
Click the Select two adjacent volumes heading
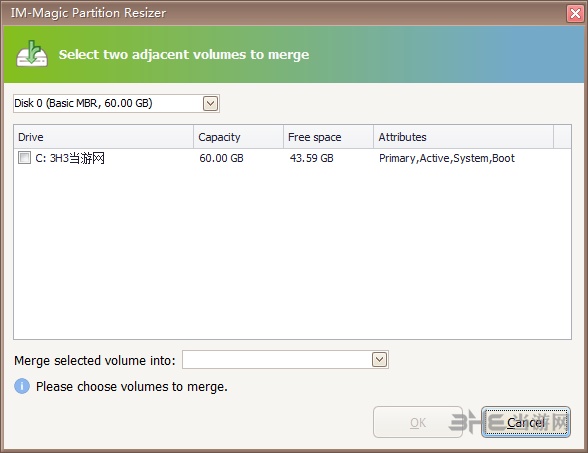click(184, 54)
